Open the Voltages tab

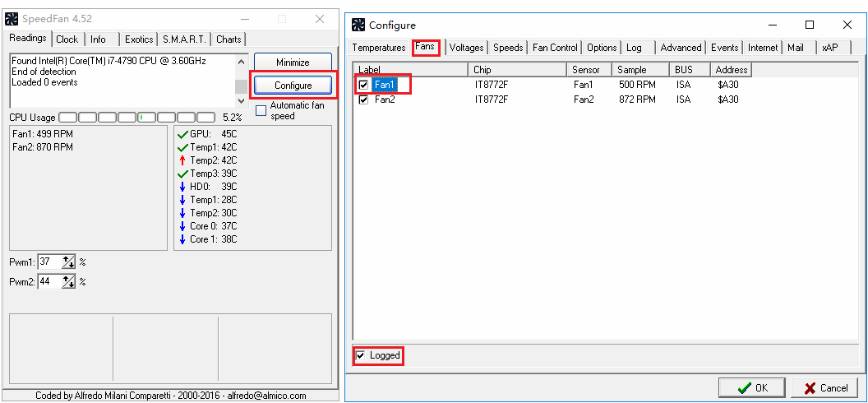tap(467, 48)
